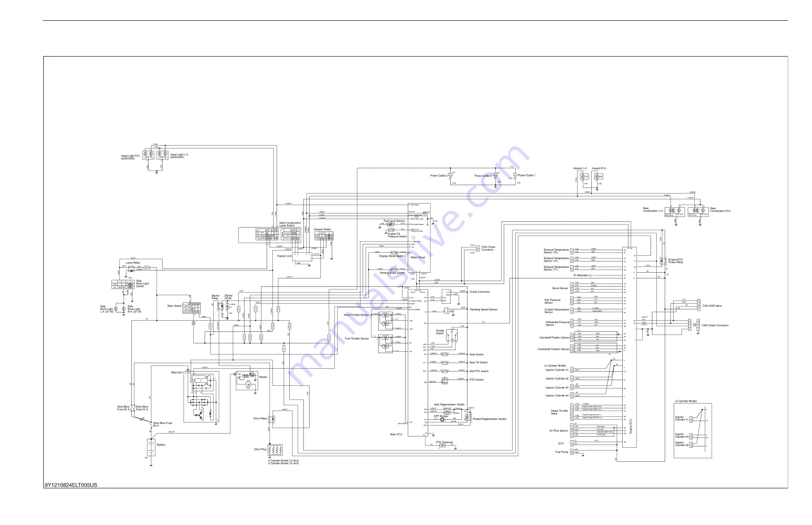Viewport: 812px width, 525px height.
Task: Click the Hazard L.H. lamp symbol
Action: pos(584,176)
